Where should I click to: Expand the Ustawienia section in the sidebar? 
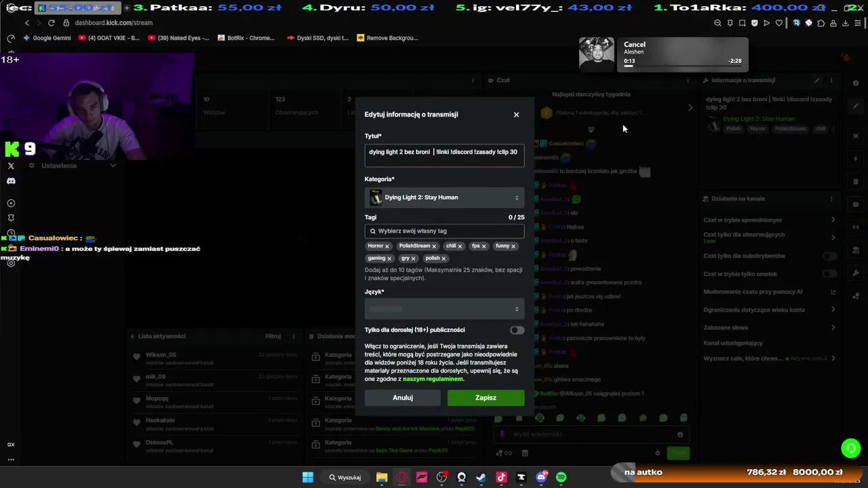point(113,165)
